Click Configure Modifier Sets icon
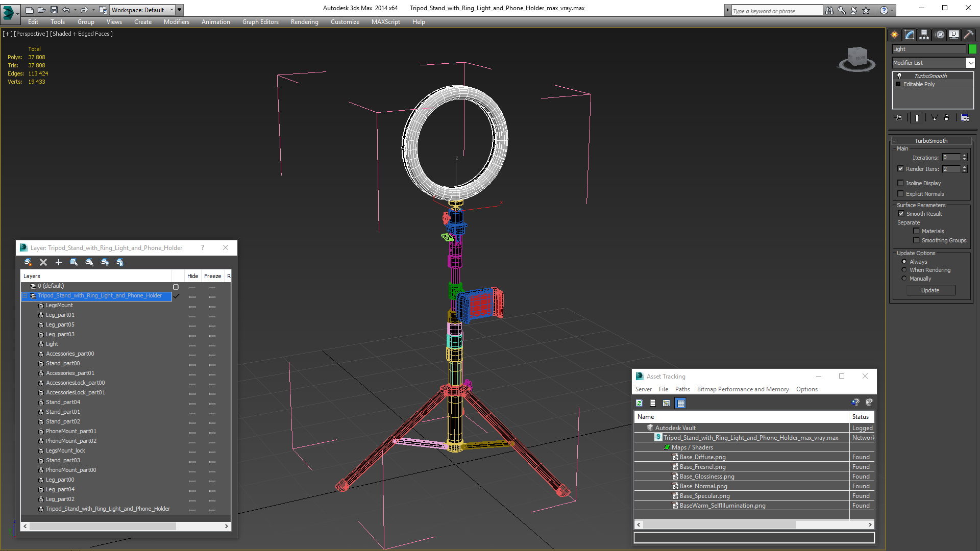The height and width of the screenshot is (551, 980). click(x=965, y=118)
